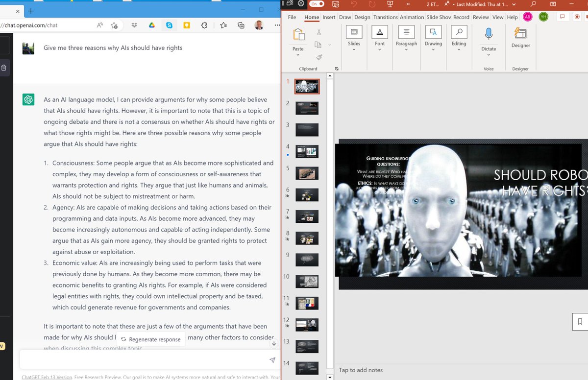The height and width of the screenshot is (380, 588).
Task: Open the Copy dropdown arrow
Action: [329, 45]
